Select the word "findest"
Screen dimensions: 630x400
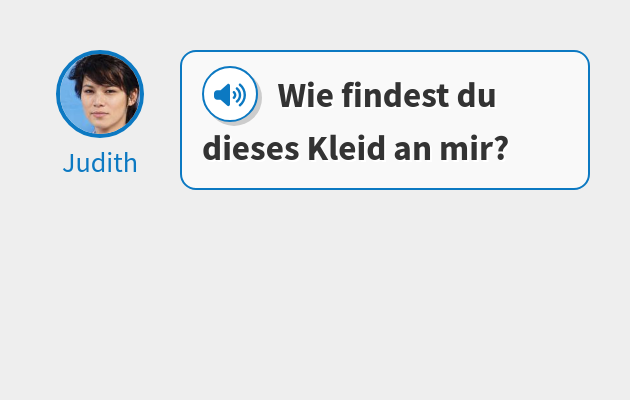tap(395, 96)
